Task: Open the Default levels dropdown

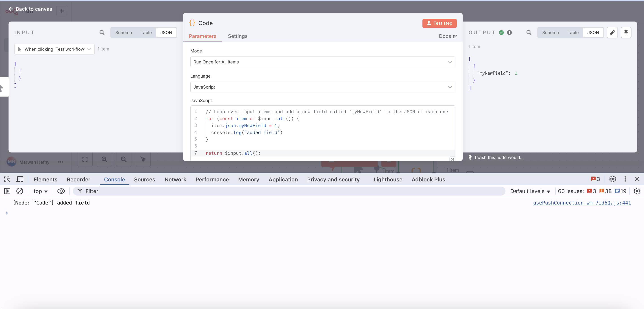Action: 530,191
